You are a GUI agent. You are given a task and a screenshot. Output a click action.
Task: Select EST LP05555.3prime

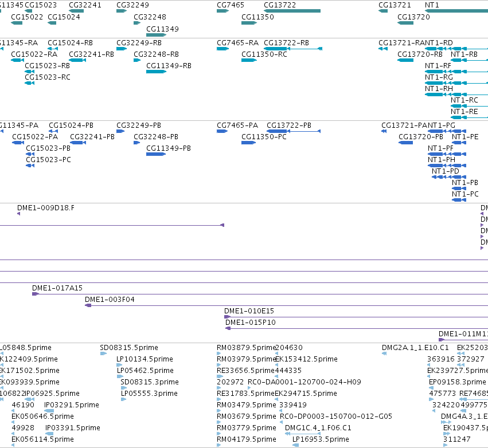(x=149, y=394)
